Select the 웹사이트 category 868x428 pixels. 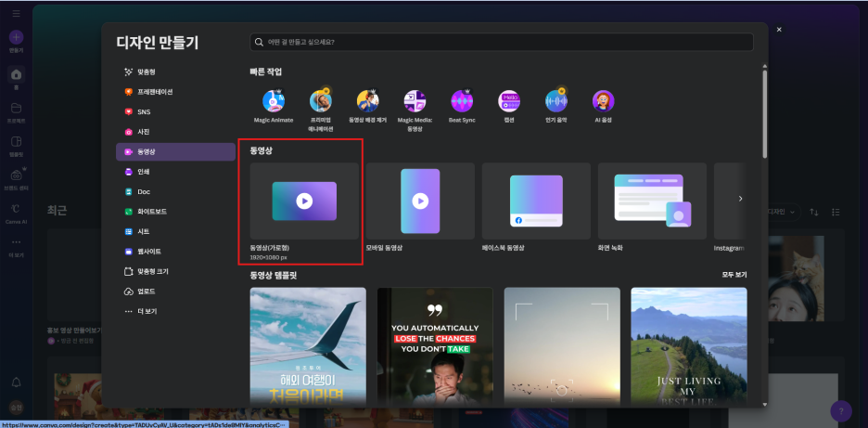[x=175, y=252]
